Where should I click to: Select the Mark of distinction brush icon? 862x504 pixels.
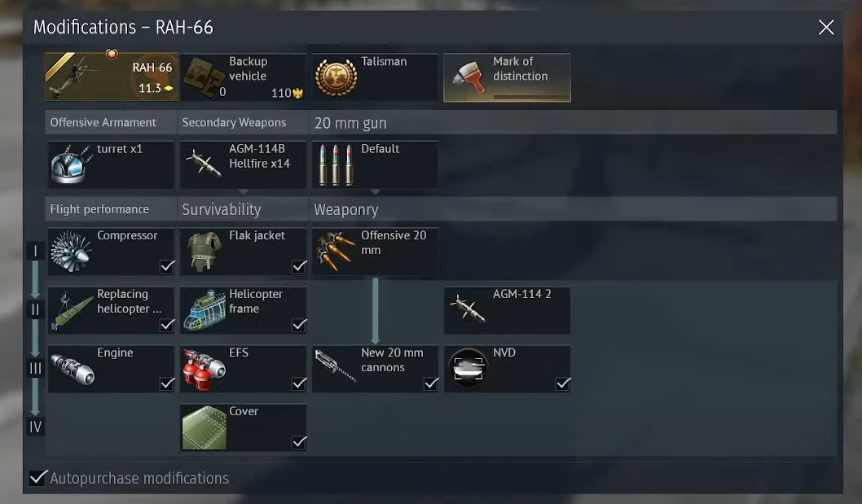469,77
